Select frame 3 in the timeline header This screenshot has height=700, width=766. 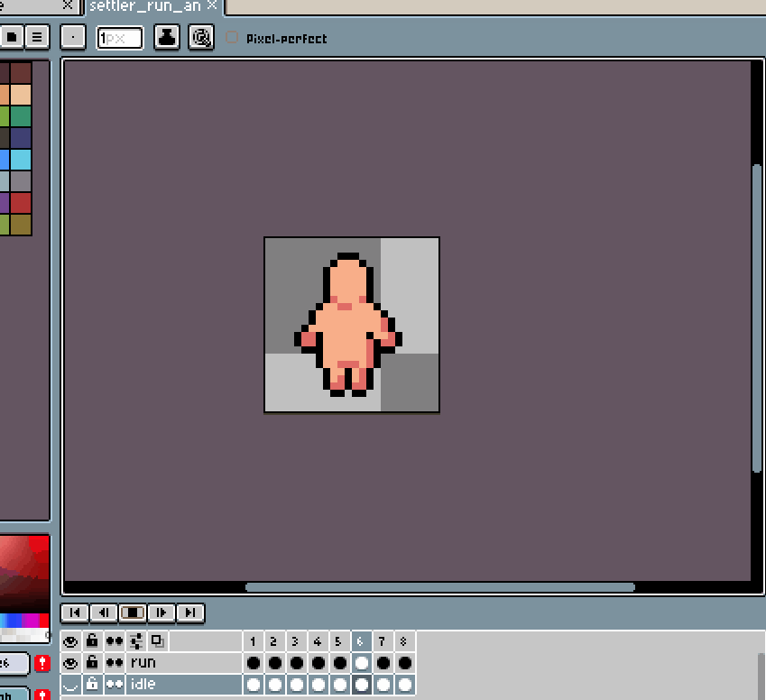coord(296,641)
